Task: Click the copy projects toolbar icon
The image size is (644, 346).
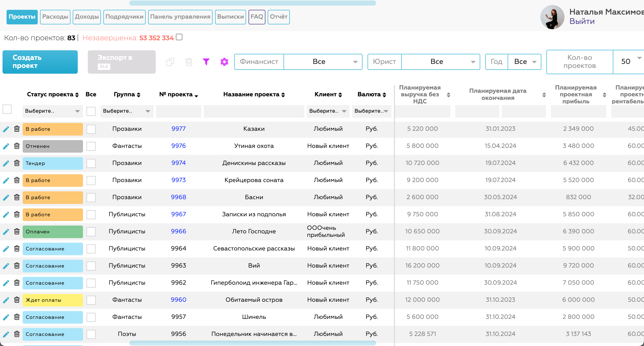Action: pyautogui.click(x=170, y=62)
